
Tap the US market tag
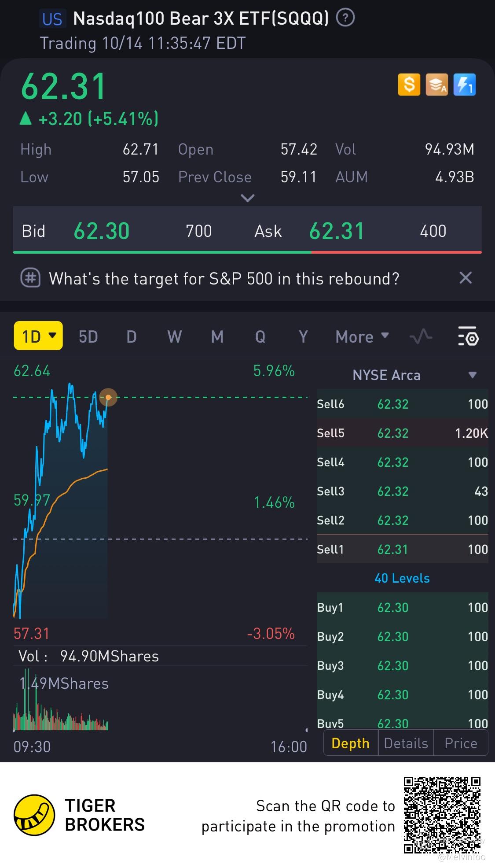click(52, 19)
